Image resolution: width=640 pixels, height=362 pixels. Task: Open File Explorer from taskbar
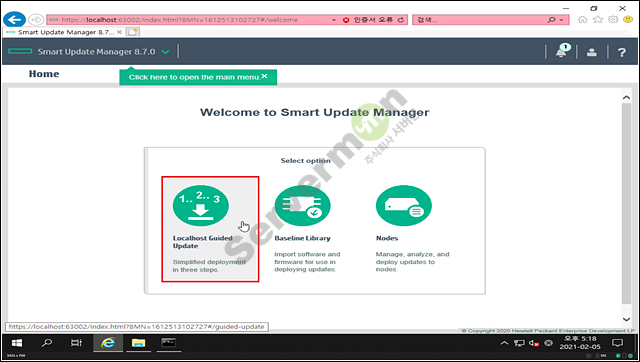[138, 343]
